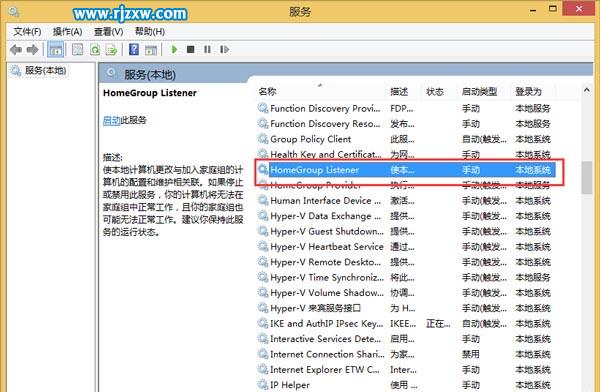Start the service with green play icon
Viewport: 600px width, 392px height.
[174, 49]
